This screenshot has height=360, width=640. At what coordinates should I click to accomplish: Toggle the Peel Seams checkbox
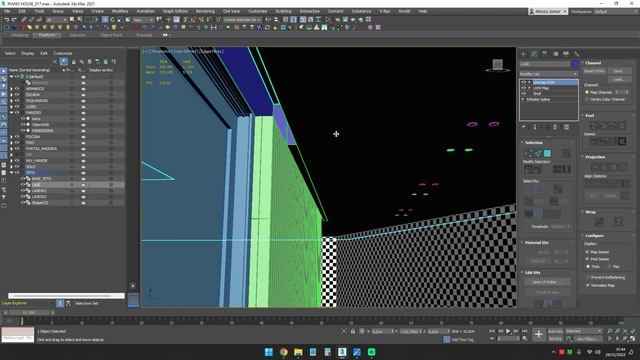pos(588,259)
